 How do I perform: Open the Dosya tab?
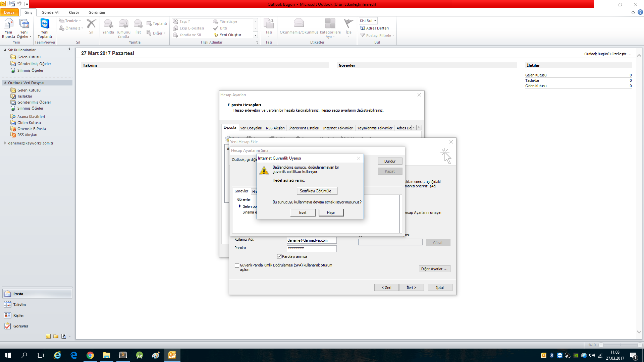point(9,12)
